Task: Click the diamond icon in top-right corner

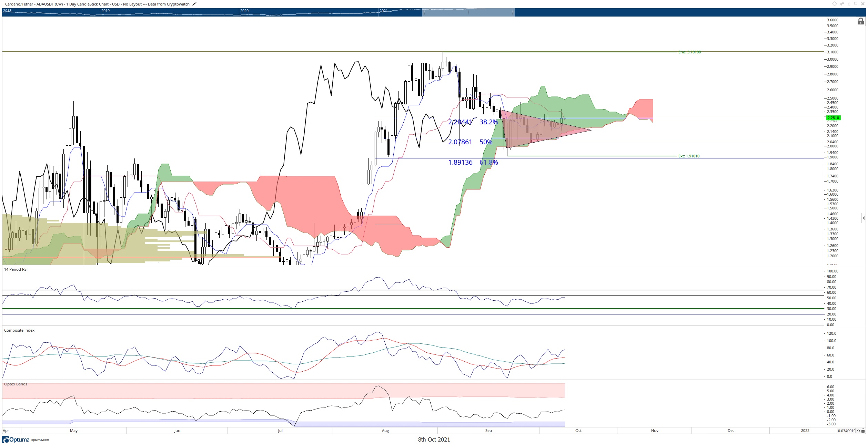Action: [x=835, y=4]
